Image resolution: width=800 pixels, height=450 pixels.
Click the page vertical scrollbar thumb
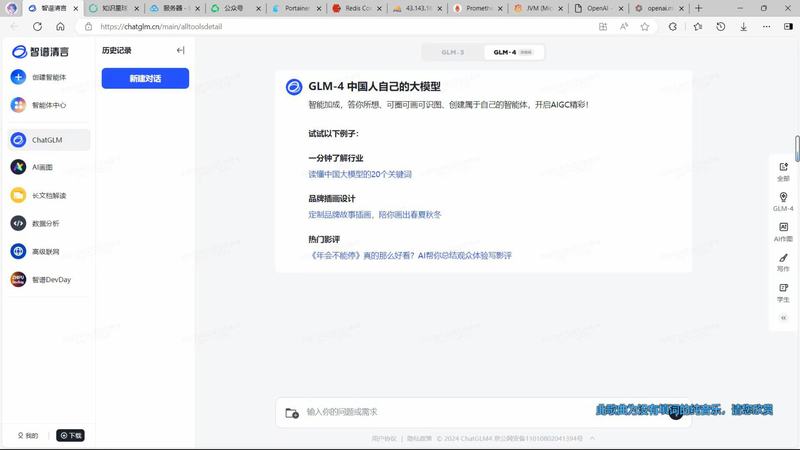point(797,148)
